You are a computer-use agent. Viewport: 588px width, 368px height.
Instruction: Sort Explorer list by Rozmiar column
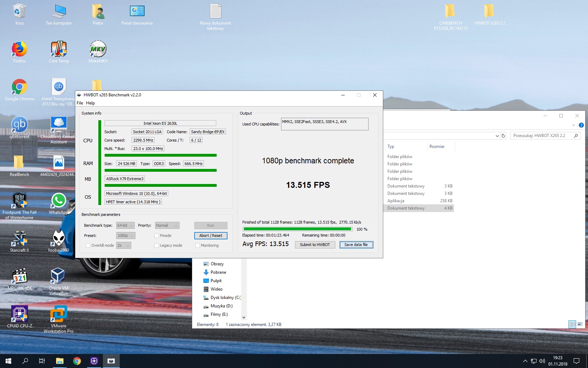pos(441,146)
